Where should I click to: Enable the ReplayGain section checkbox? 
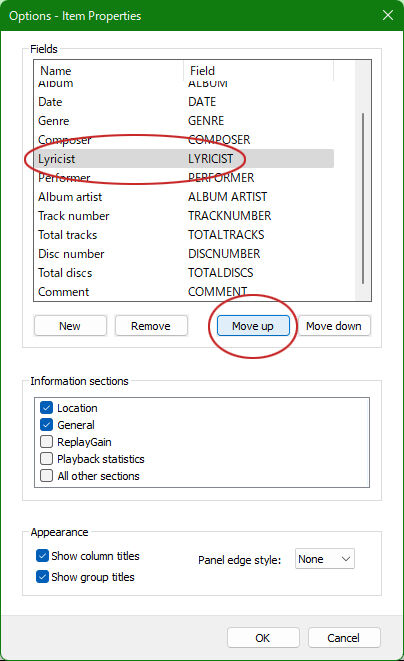tap(46, 442)
